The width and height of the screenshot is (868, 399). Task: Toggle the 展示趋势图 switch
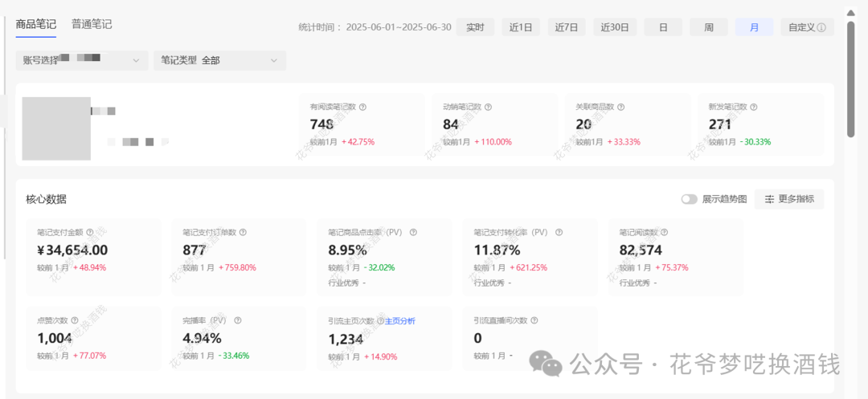tap(690, 199)
